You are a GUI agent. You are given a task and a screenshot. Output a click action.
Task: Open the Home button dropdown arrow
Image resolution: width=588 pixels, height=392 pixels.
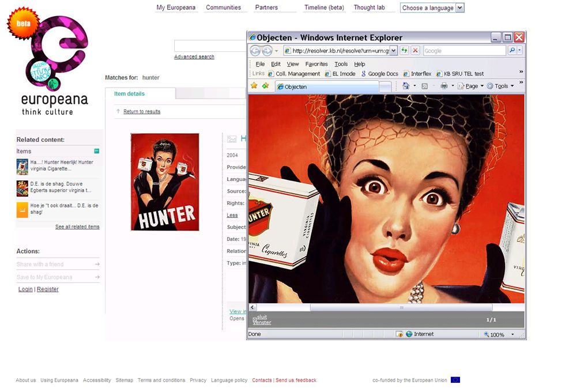[x=414, y=86]
